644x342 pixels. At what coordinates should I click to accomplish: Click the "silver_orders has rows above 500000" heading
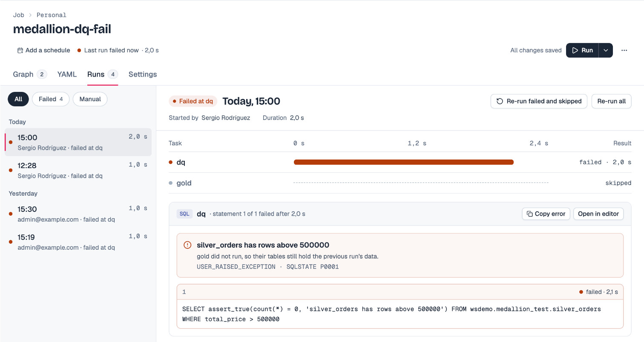pyautogui.click(x=263, y=245)
